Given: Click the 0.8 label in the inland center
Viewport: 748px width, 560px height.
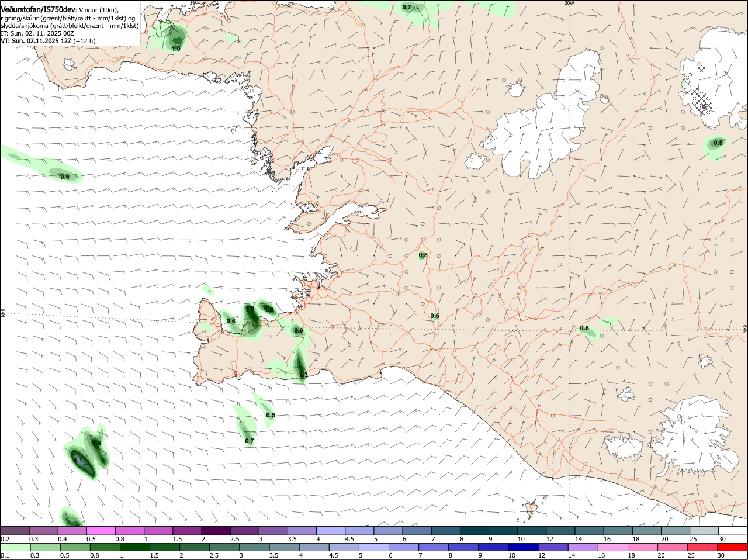Looking at the screenshot, I should point(423,255).
